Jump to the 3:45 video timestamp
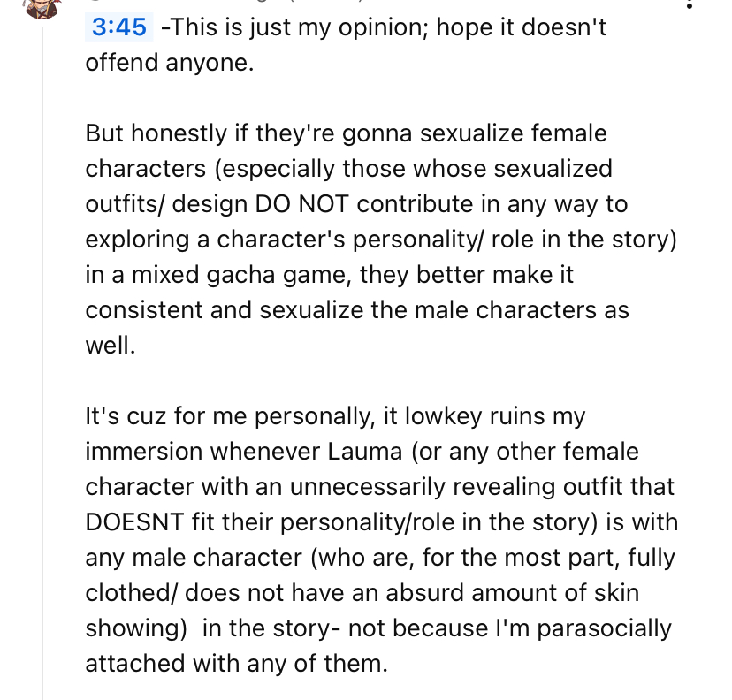The width and height of the screenshot is (732, 700). 118,27
